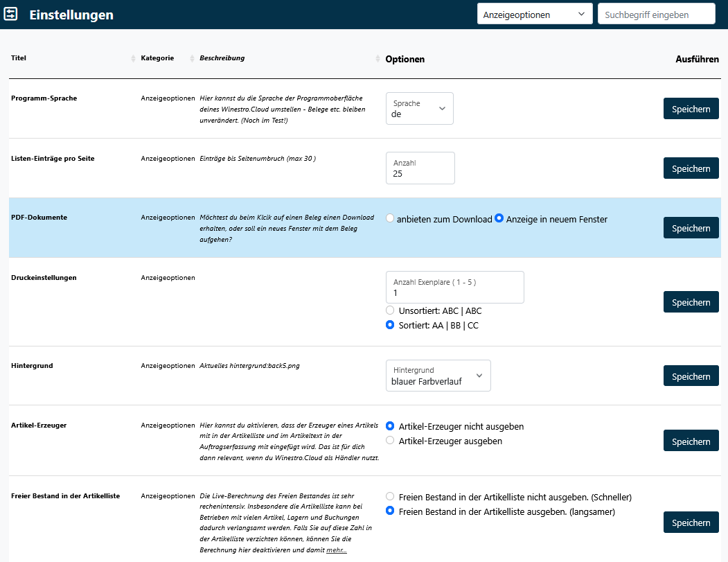The image size is (728, 562).
Task: Click sort arrows of the Titel column
Action: 133,59
